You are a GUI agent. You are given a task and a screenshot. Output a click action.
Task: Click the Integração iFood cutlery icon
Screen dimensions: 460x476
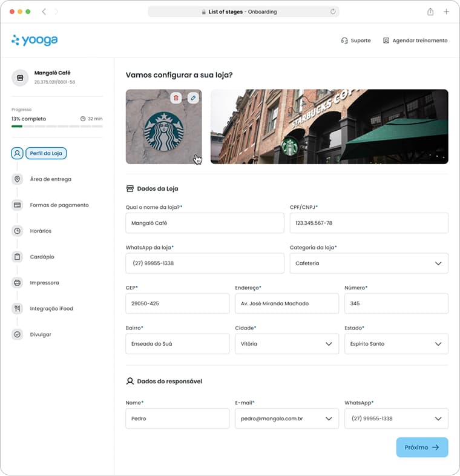click(17, 309)
